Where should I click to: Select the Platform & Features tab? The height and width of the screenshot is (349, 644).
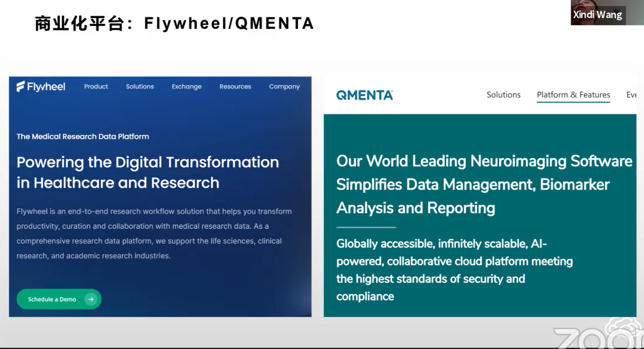(573, 95)
